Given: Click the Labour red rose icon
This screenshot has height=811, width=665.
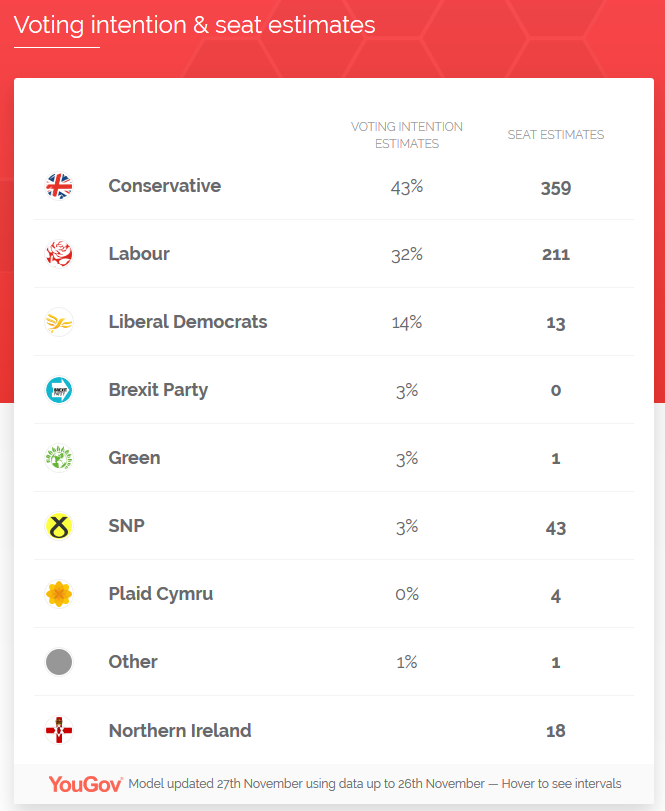Looking at the screenshot, I should point(59,254).
